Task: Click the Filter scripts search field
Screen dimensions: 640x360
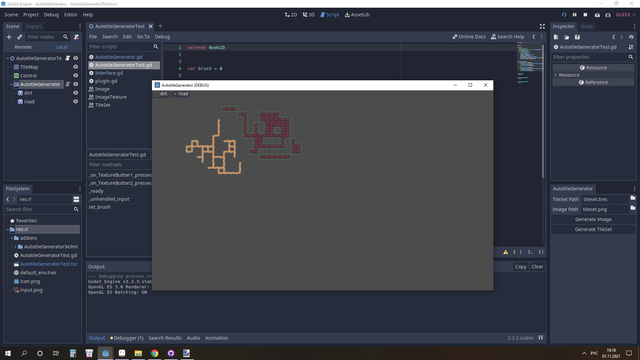Action: (x=121, y=47)
